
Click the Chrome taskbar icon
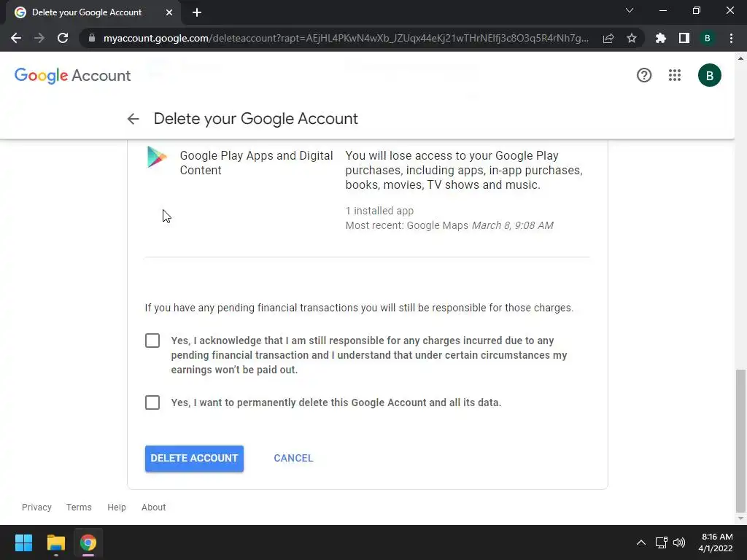point(88,542)
